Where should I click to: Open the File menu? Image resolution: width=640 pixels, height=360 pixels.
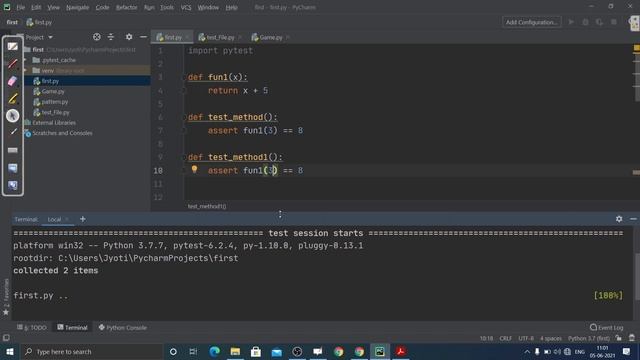point(20,7)
